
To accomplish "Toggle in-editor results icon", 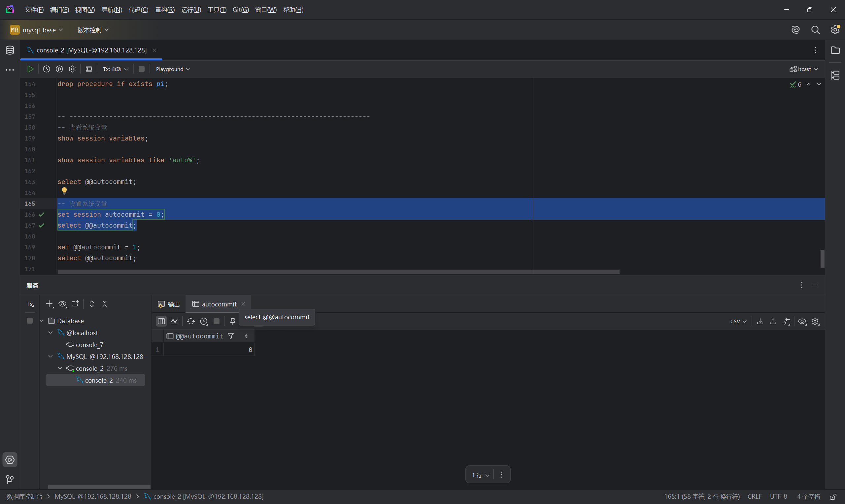I will point(89,69).
